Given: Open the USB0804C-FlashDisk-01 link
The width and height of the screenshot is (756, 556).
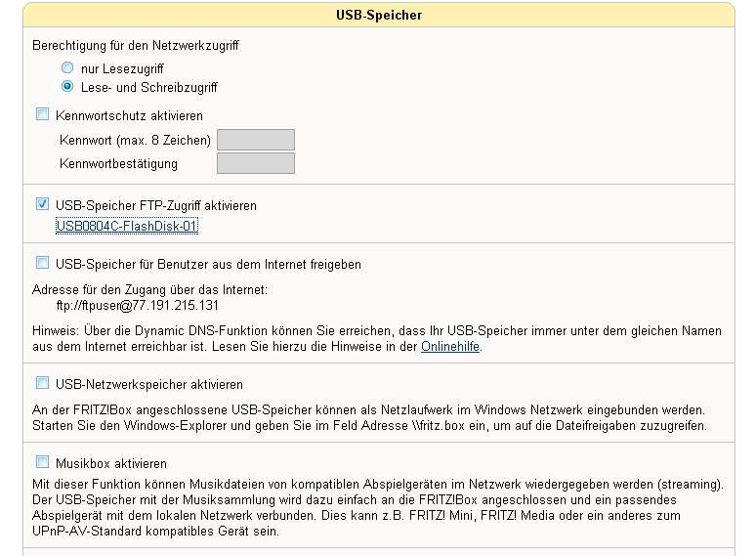Looking at the screenshot, I should [127, 227].
